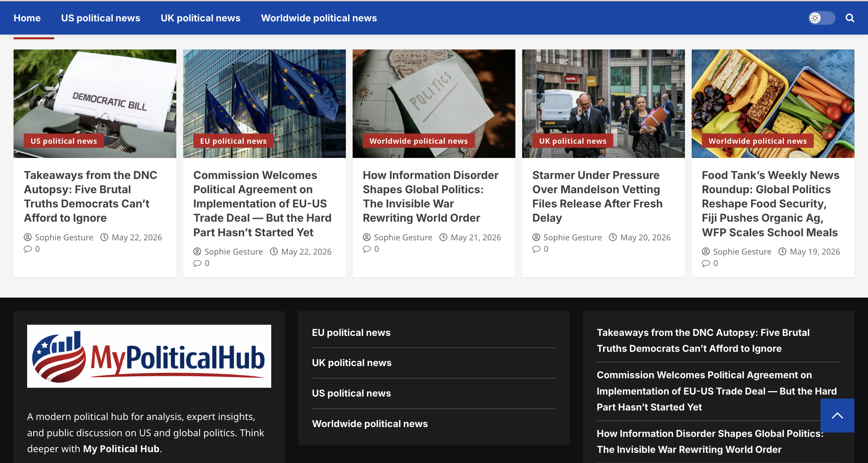Click the US political news red category badge

[x=64, y=141]
